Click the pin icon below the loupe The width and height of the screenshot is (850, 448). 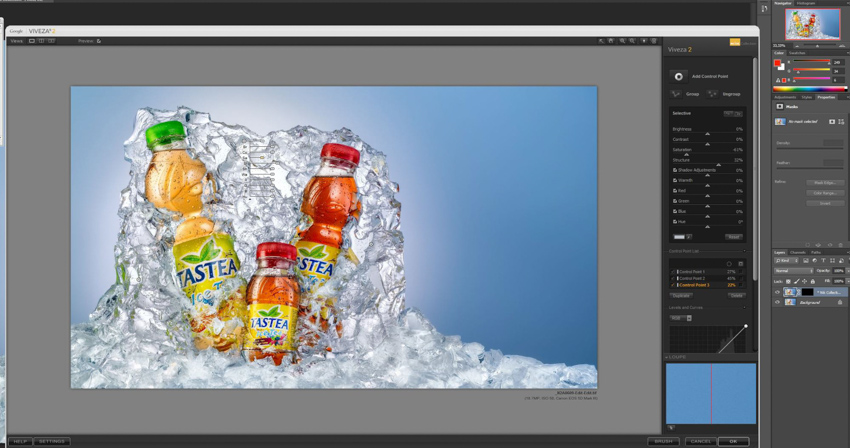671,428
